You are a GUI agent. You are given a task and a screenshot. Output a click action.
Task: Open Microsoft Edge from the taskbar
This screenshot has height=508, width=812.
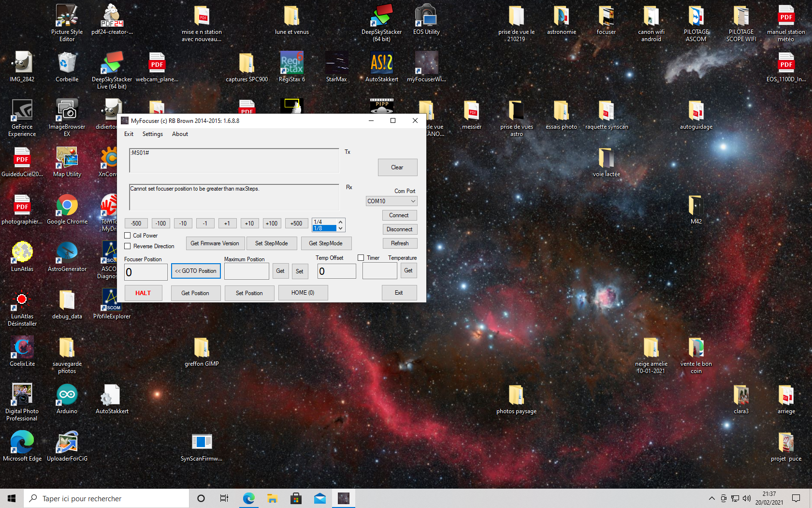tap(248, 498)
